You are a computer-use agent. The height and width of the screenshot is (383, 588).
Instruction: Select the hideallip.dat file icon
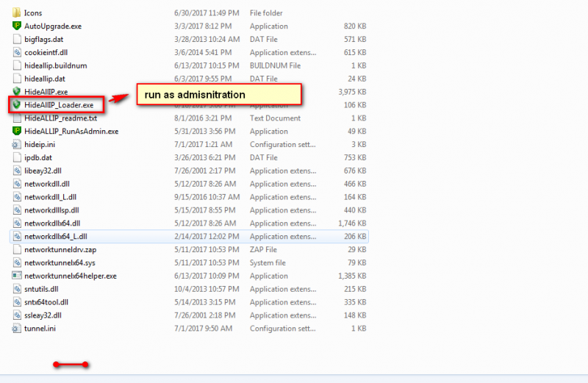click(x=16, y=79)
